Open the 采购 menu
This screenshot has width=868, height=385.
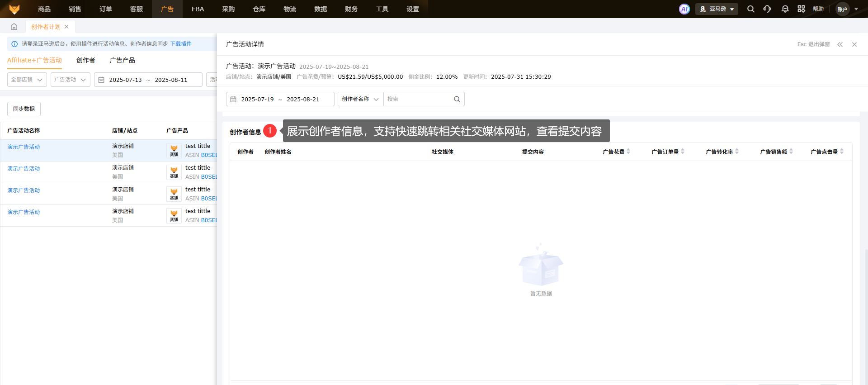click(229, 9)
